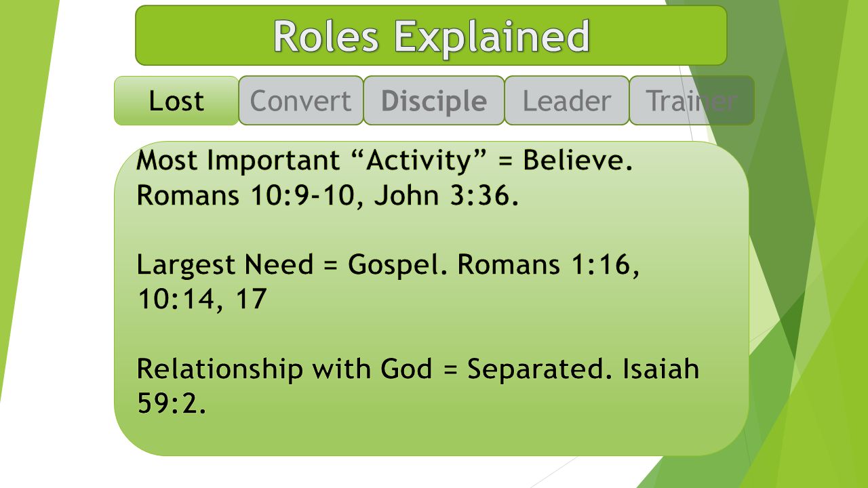
Task: Click the word Separated
Action: coord(532,369)
